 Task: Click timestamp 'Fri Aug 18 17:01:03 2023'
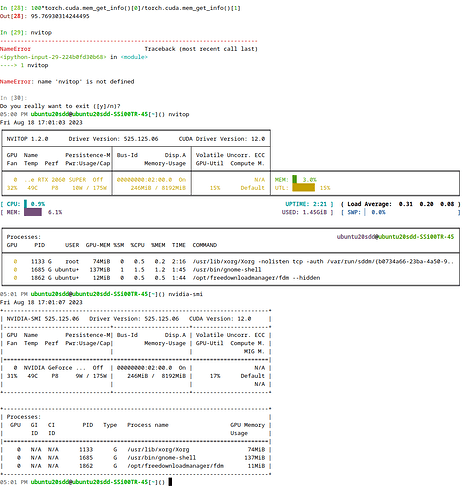41,122
